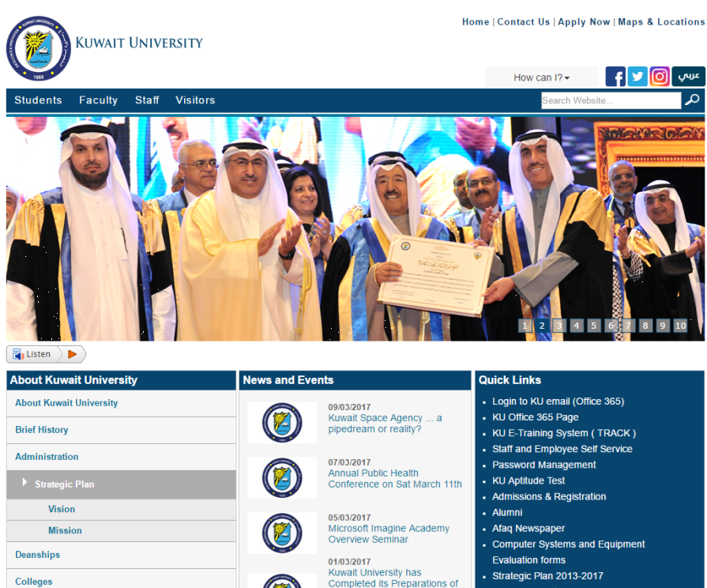Open Vision sub-item
This screenshot has height=588, width=707.
click(62, 509)
